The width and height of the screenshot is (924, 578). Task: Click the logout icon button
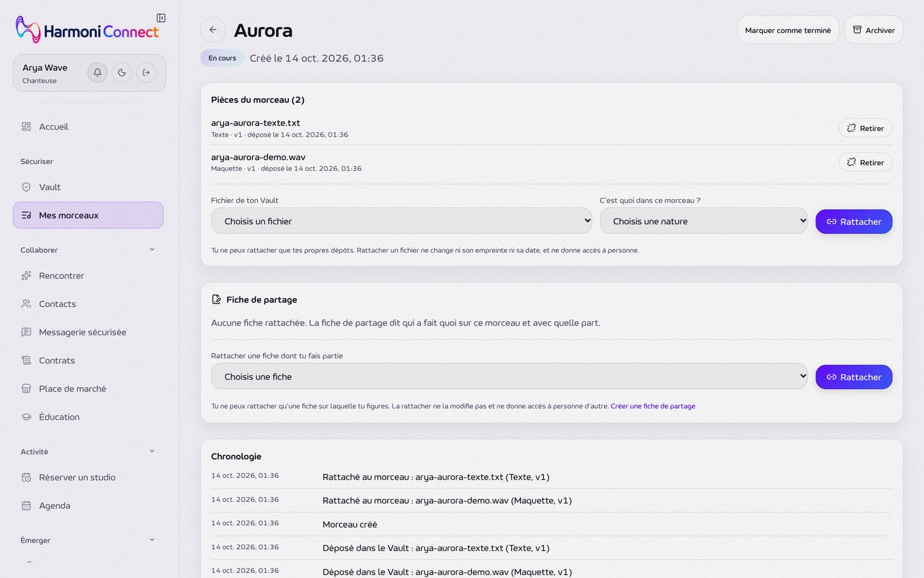tap(146, 73)
